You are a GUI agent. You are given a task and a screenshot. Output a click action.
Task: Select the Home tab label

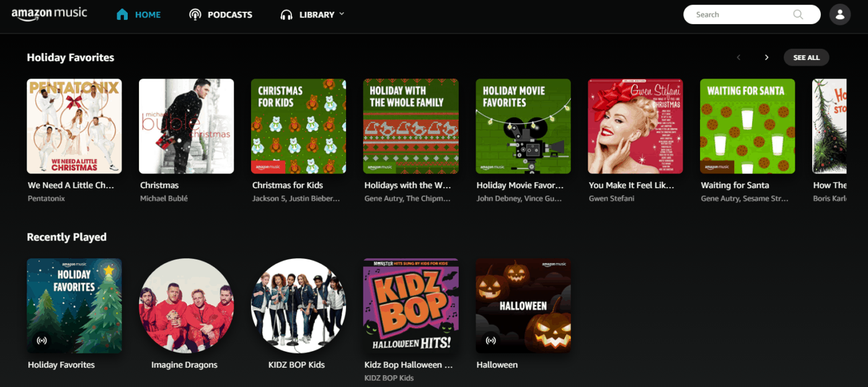point(148,15)
